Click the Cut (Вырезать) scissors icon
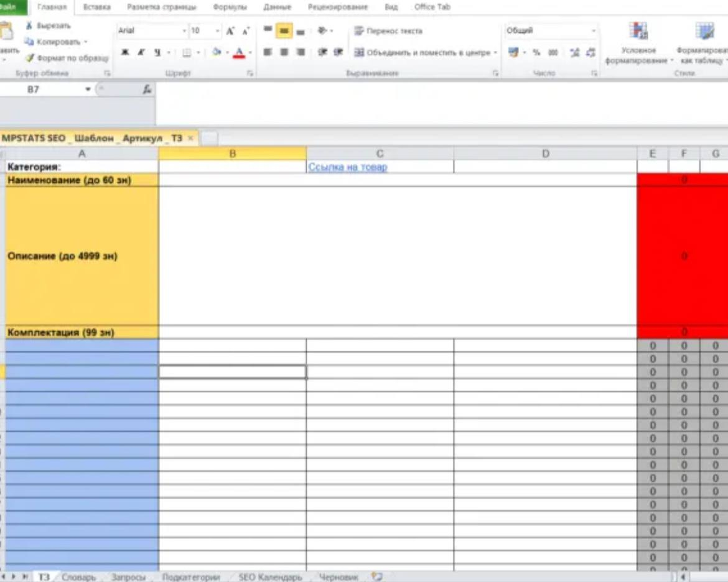The width and height of the screenshot is (728, 582). 29,25
